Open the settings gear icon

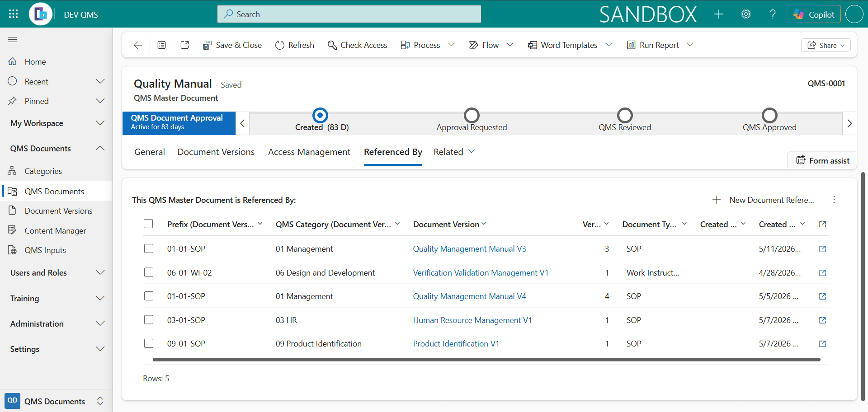tap(746, 14)
